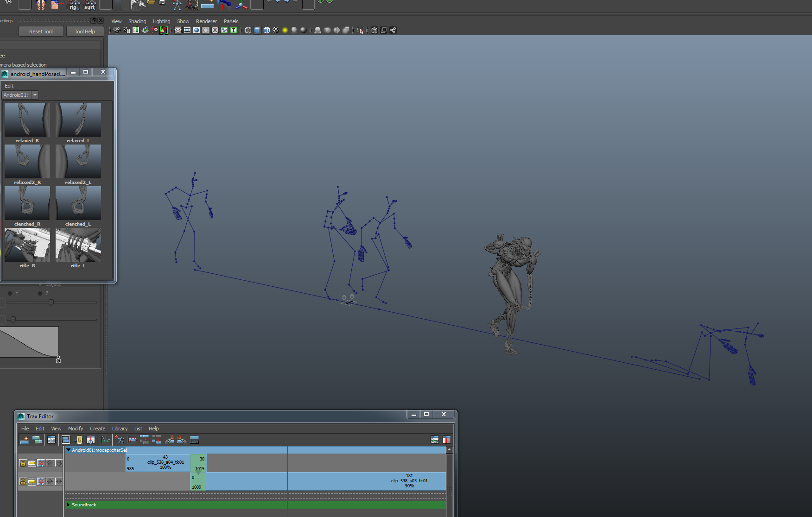Open the Shading menu in viewport
812x517 pixels.
pyautogui.click(x=137, y=21)
